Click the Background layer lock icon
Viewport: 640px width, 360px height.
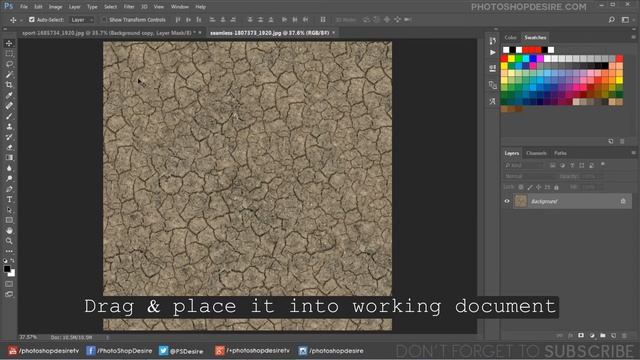pyautogui.click(x=623, y=201)
